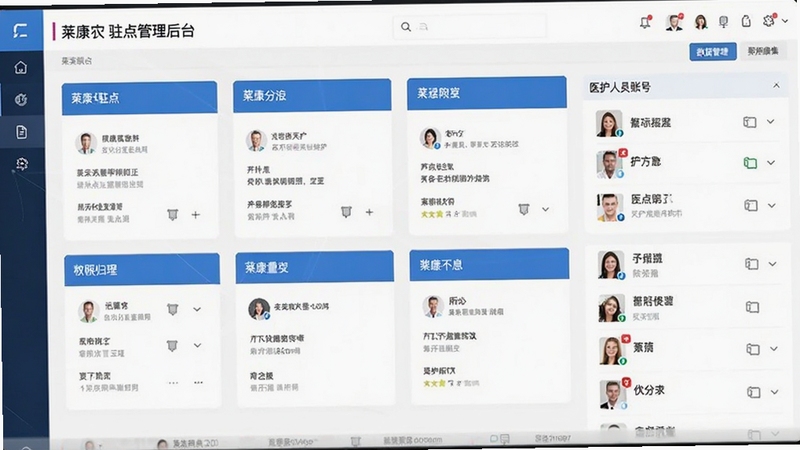The width and height of the screenshot is (800, 450).
Task: Open the clock dashboard icon in the sidebar
Action: pos(21,99)
